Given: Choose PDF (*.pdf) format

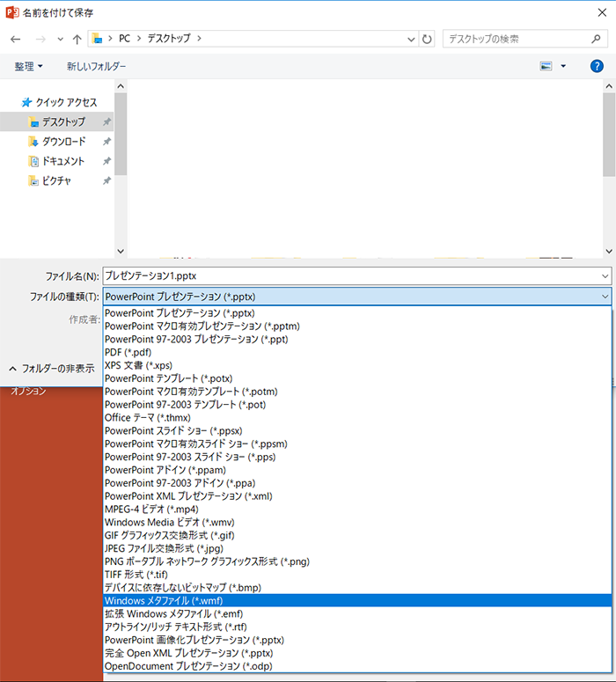Looking at the screenshot, I should pos(357,352).
